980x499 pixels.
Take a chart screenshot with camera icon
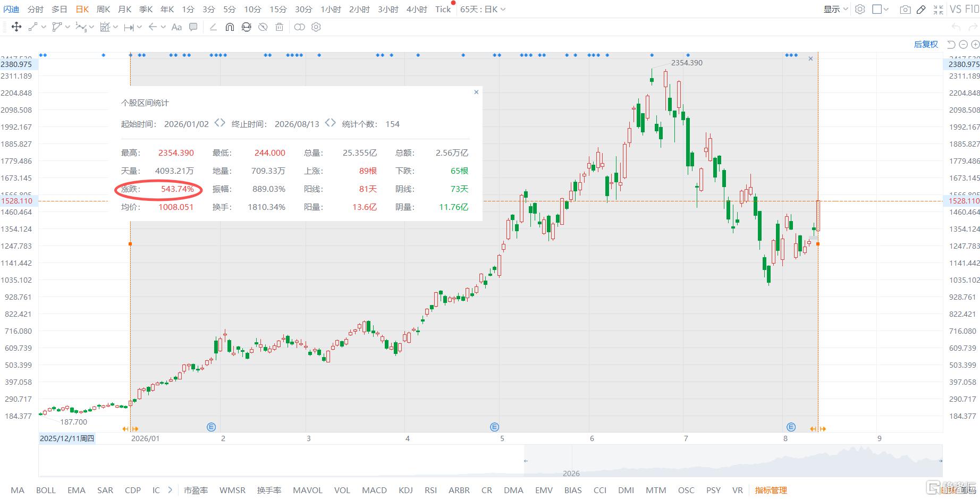[905, 10]
